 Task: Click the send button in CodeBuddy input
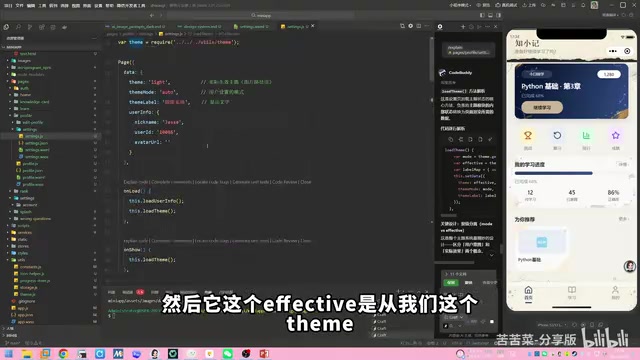click(x=492, y=322)
